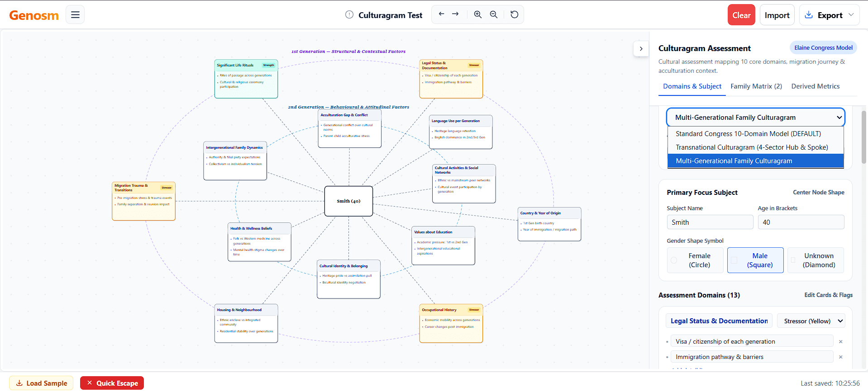Edit Legal Status & Documentation title field
Viewport: 868px width, 392px height.
(719, 321)
